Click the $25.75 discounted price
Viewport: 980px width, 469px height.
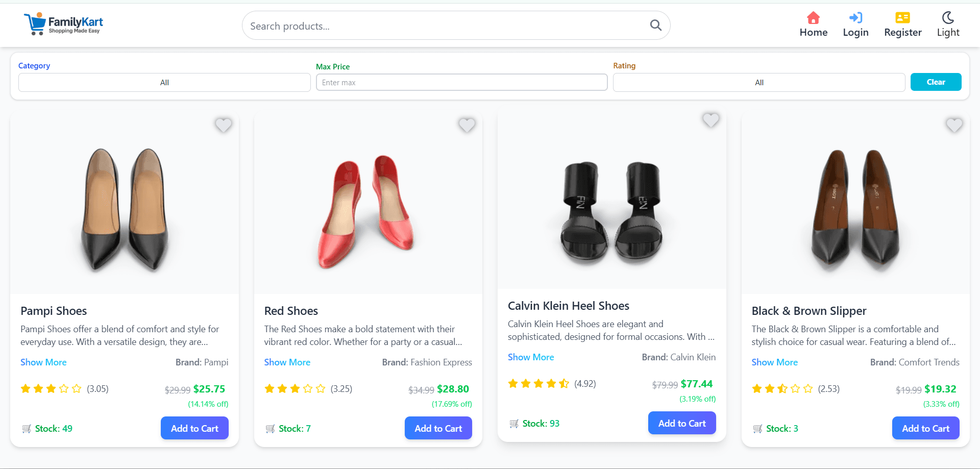click(209, 389)
